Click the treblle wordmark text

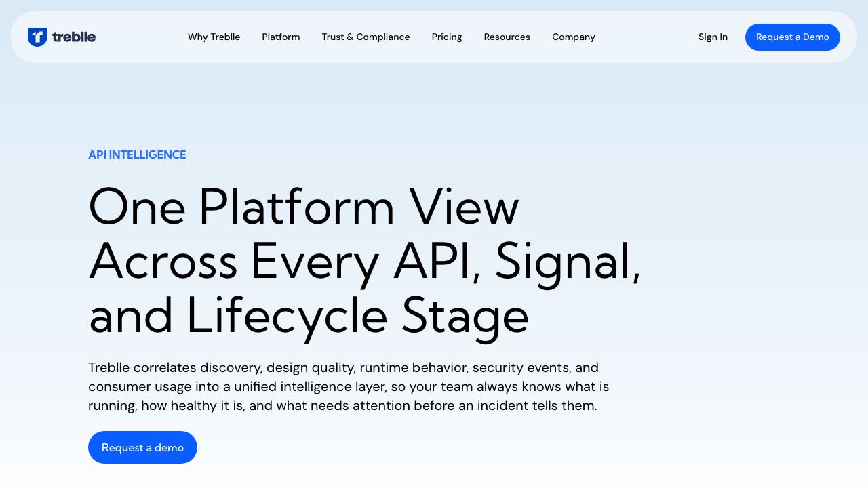(74, 37)
